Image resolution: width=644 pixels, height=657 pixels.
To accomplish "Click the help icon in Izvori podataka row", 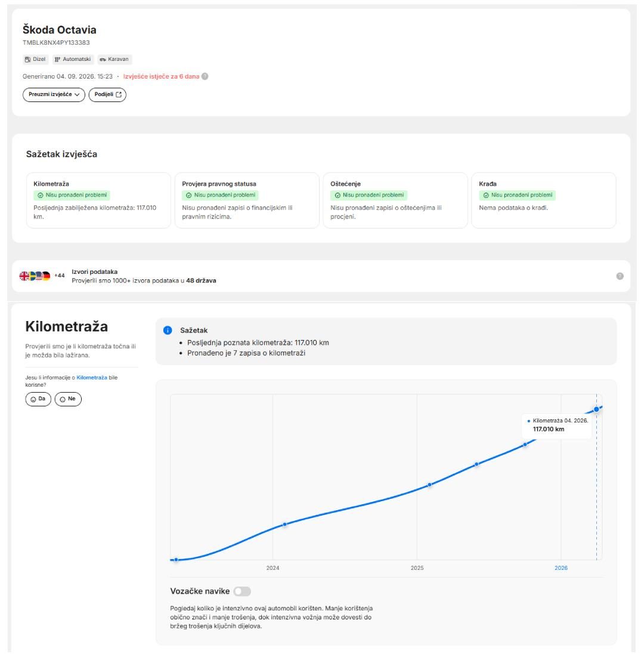I will point(620,276).
